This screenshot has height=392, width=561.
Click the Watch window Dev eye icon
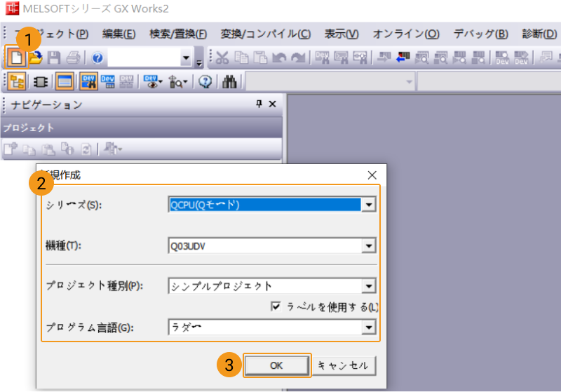pyautogui.click(x=151, y=82)
